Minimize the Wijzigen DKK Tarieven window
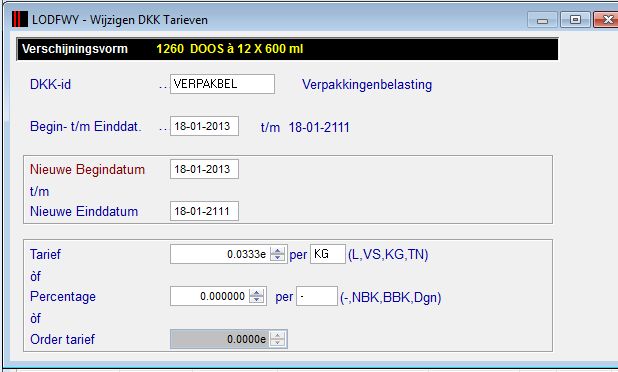 542,20
